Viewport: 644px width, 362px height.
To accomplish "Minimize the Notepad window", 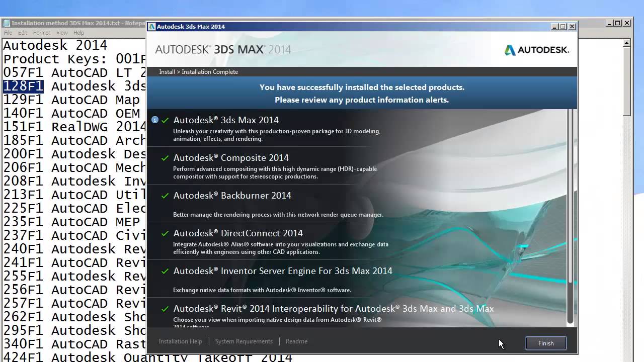I will point(610,23).
